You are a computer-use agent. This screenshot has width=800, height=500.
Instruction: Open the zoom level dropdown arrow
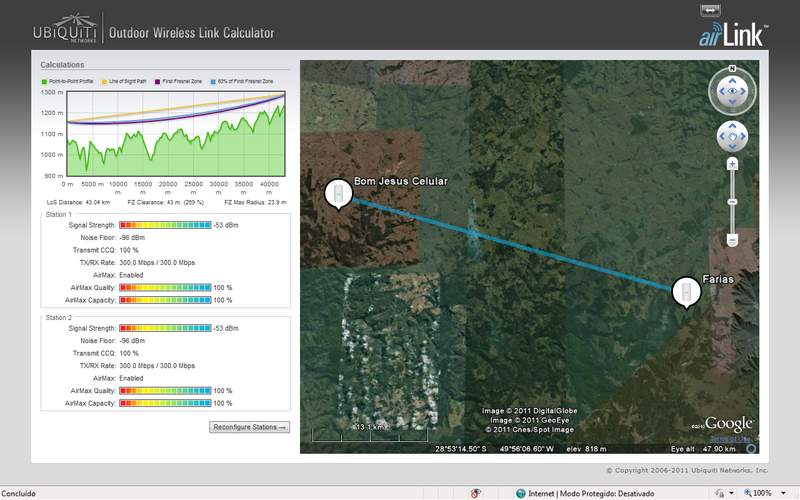783,493
